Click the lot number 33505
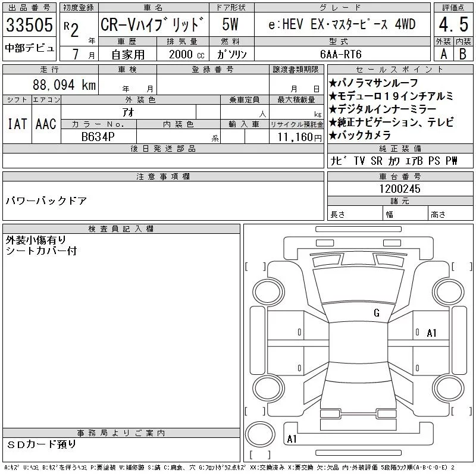The image size is (476, 476). click(x=30, y=26)
